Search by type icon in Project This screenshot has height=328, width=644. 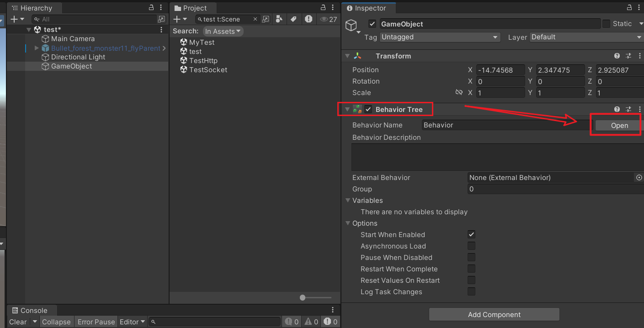pos(280,19)
